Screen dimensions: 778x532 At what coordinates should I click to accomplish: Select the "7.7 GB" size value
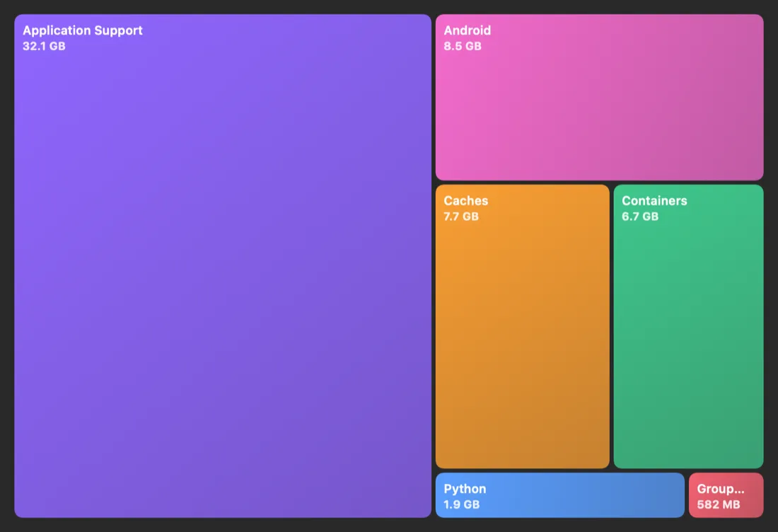pyautogui.click(x=461, y=216)
